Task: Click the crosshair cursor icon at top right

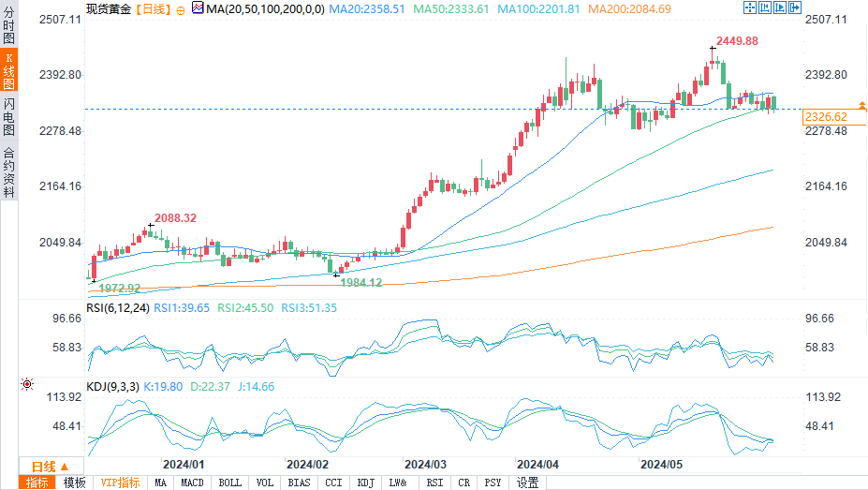Action: (750, 7)
